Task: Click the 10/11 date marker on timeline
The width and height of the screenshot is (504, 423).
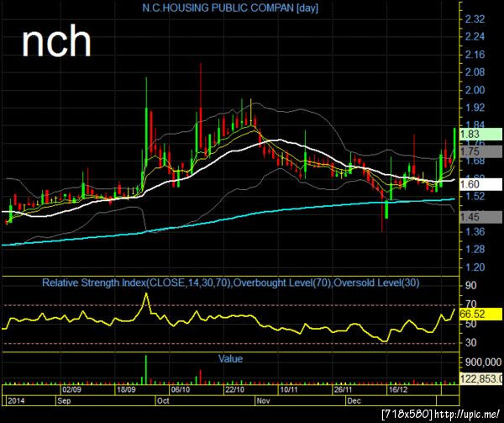Action: coord(289,390)
